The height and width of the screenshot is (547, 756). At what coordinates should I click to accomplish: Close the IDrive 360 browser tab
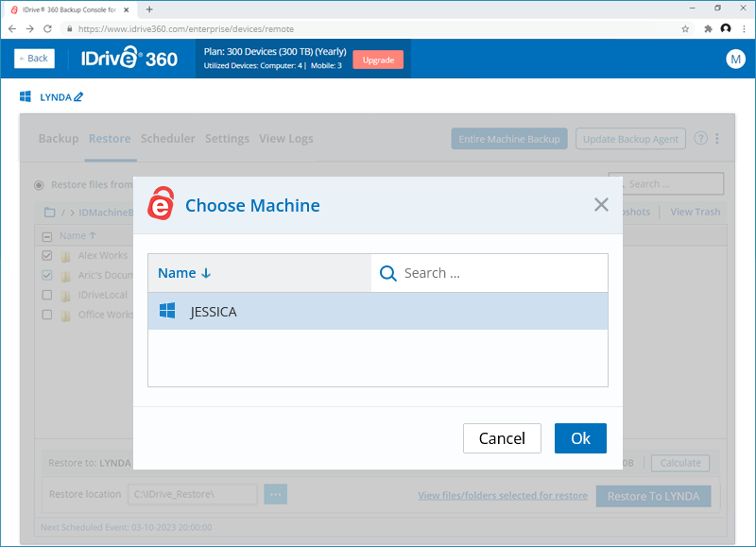[127, 9]
